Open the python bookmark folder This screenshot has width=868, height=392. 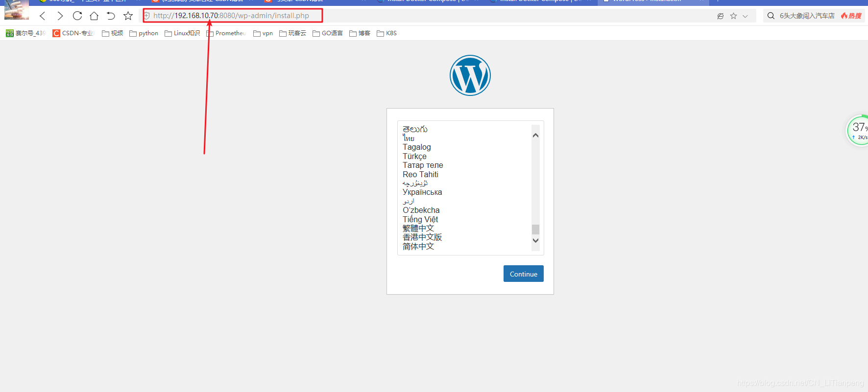click(144, 33)
